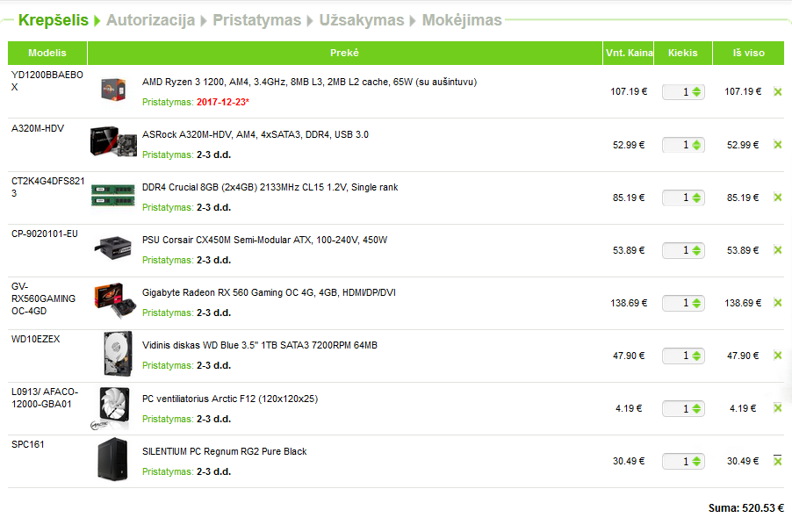Open the Pristatymas checkout step
Viewport: 792px width, 532px height.
[256, 20]
